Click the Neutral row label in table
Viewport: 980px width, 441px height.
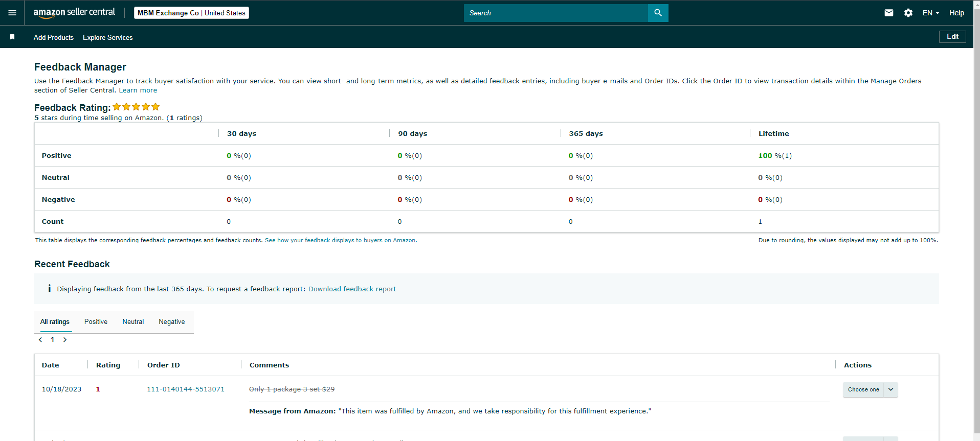[x=55, y=177]
